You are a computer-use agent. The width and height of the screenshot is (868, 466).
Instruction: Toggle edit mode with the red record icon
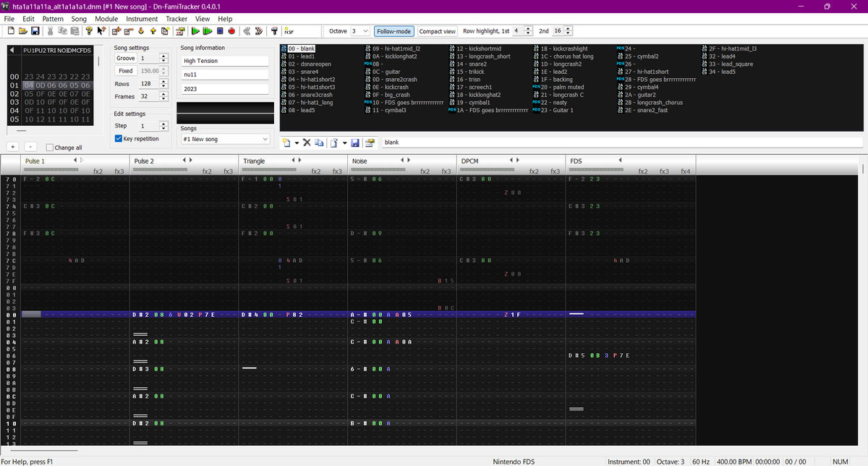pos(231,31)
